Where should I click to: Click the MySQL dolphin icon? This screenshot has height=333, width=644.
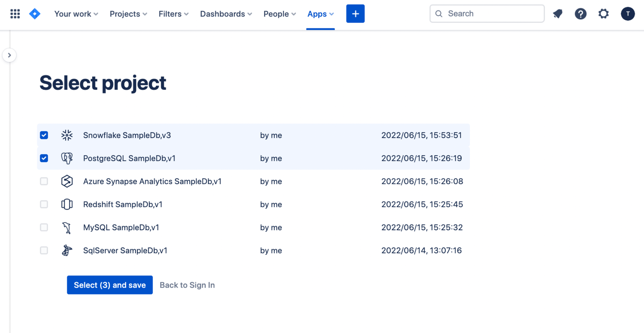click(x=67, y=228)
